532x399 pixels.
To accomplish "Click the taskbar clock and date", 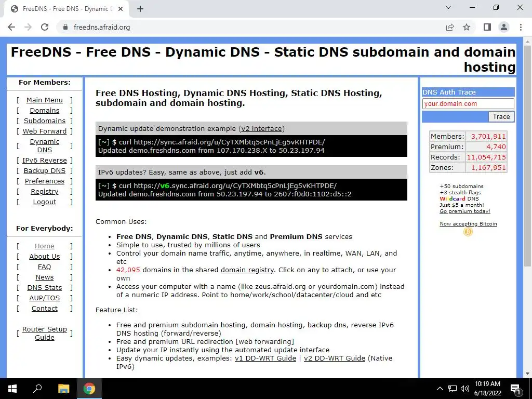I will tap(487, 389).
